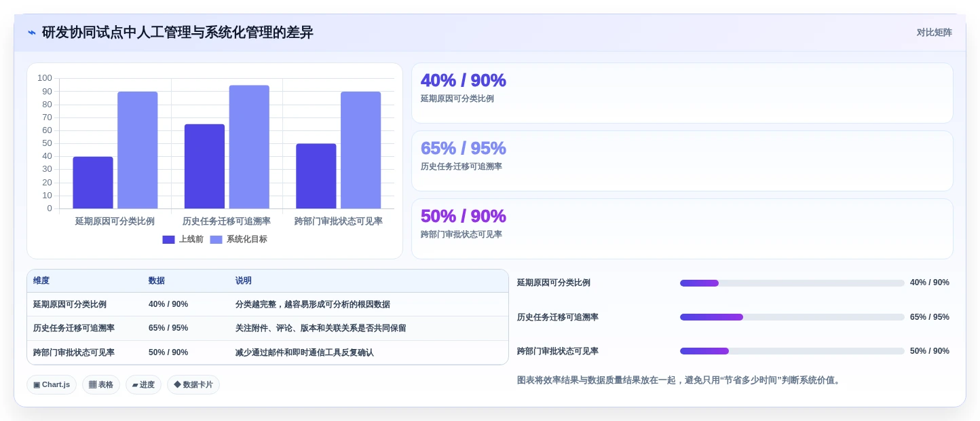Click the chart footnote about 节省多少时间
The height and width of the screenshot is (421, 980).
tap(680, 380)
